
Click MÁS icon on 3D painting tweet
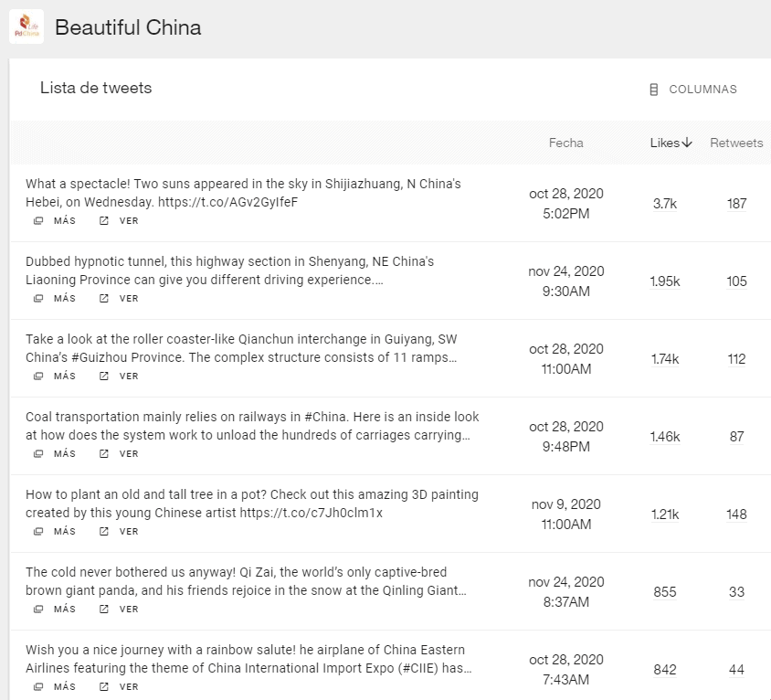38,532
